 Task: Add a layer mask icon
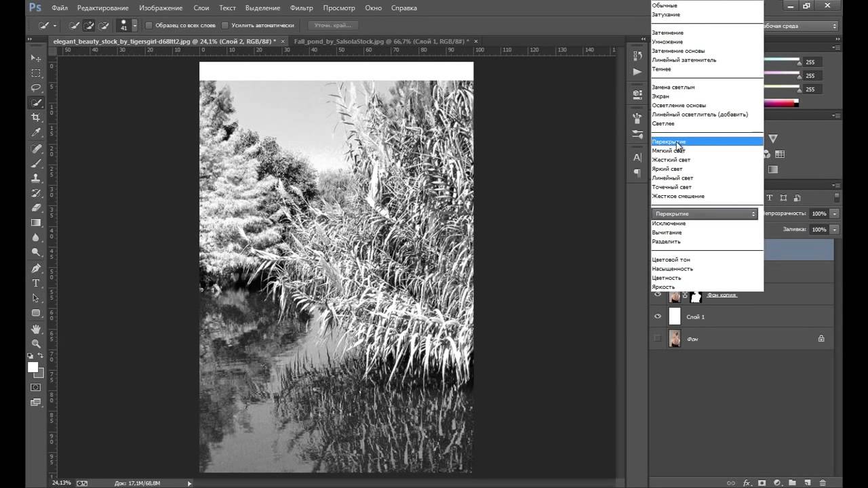[762, 483]
